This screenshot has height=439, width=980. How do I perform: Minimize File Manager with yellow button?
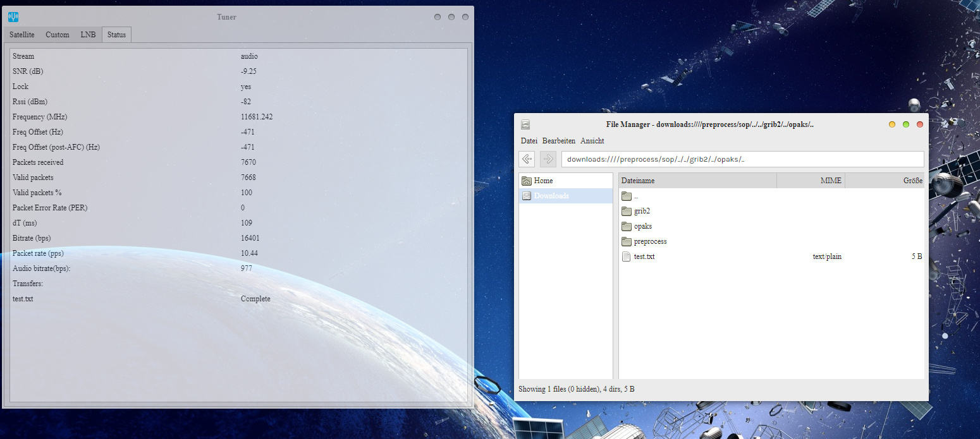pos(892,124)
